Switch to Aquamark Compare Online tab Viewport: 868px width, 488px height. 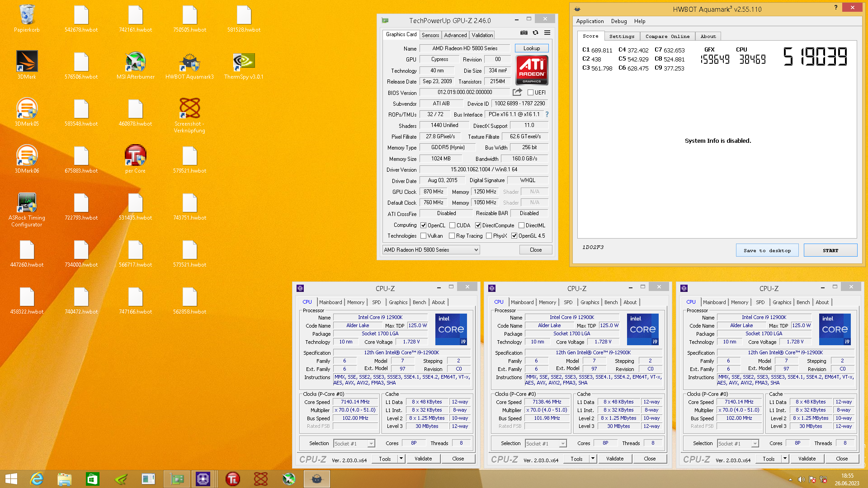click(667, 36)
